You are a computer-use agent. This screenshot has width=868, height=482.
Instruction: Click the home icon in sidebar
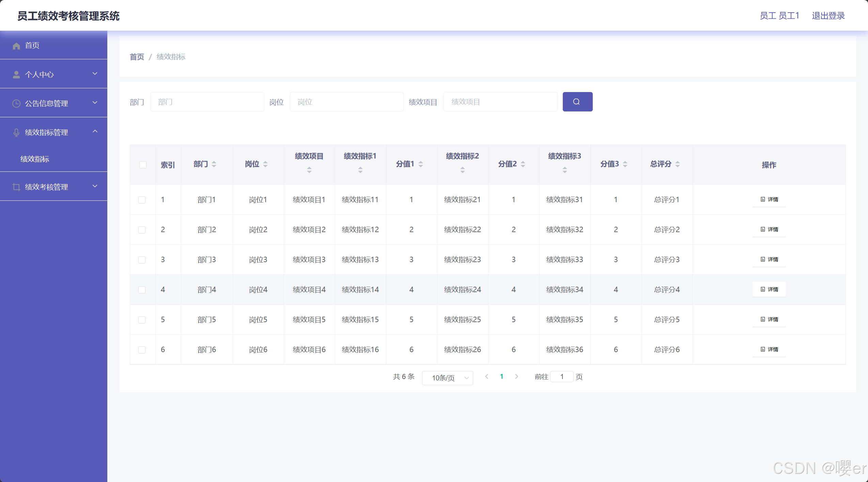click(x=16, y=46)
